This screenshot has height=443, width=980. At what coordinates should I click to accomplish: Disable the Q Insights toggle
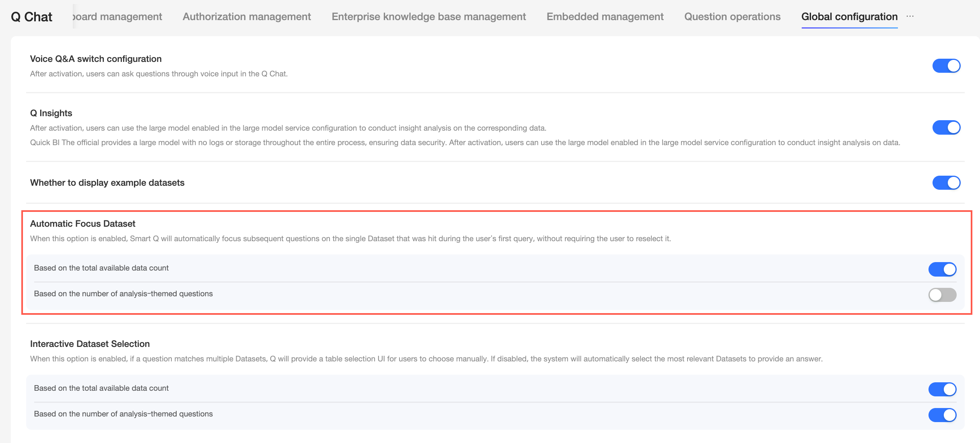point(946,127)
